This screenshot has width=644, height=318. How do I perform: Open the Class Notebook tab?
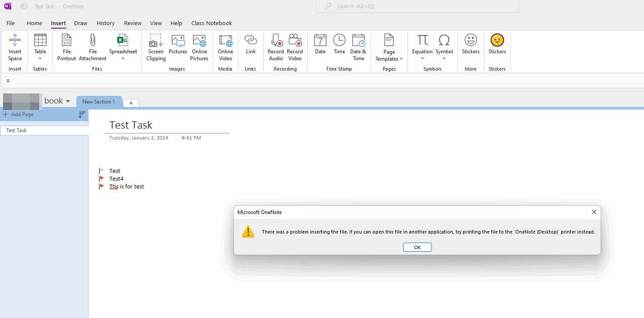[x=212, y=23]
